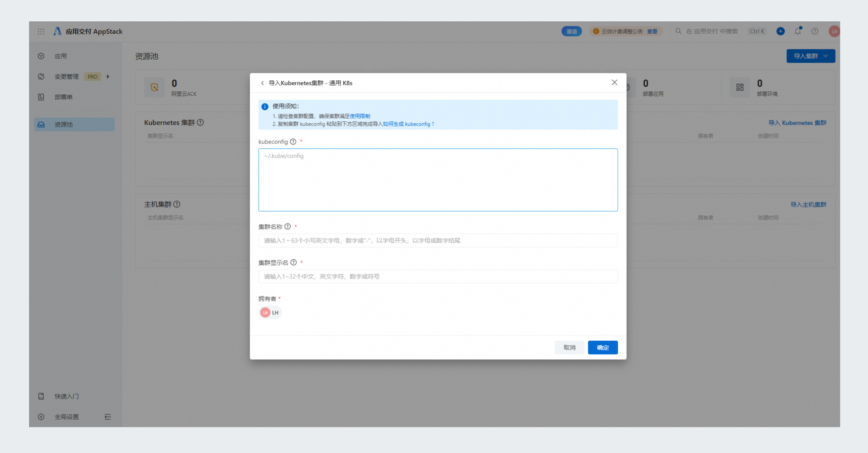Focus the 集群显示名 input field
This screenshot has width=868, height=453.
click(x=438, y=276)
